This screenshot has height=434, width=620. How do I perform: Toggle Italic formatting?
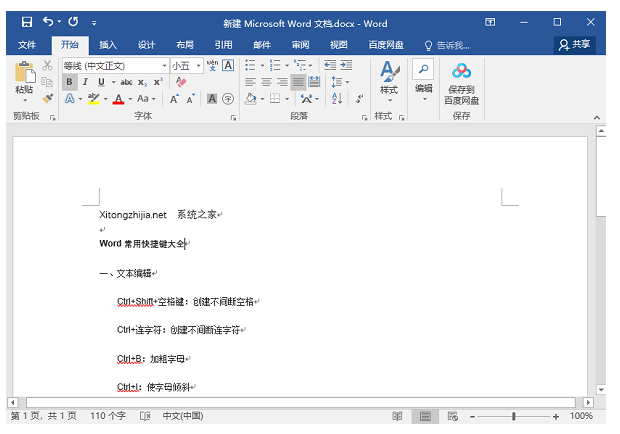tap(85, 82)
